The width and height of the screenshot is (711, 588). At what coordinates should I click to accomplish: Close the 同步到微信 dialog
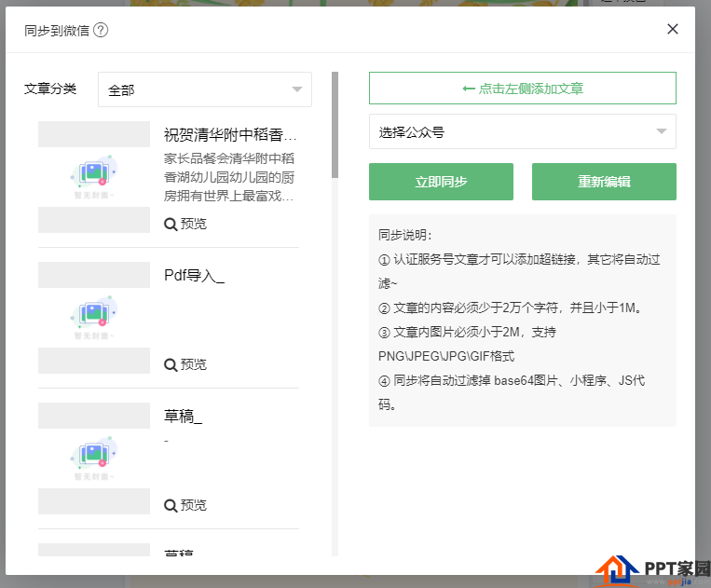[x=673, y=29]
